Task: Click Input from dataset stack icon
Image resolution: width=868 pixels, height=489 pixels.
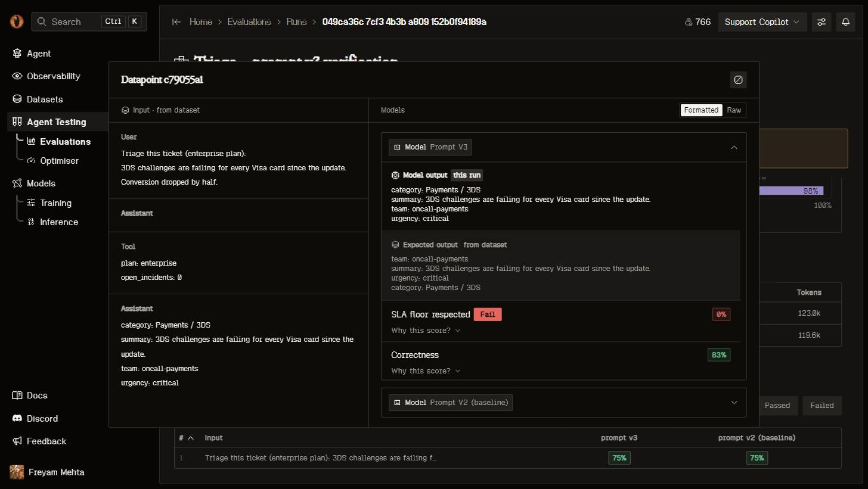Action: pyautogui.click(x=125, y=110)
